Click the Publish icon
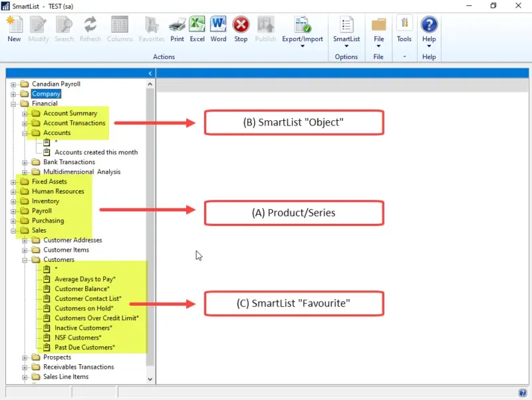The width and height of the screenshot is (532, 400). 265,25
